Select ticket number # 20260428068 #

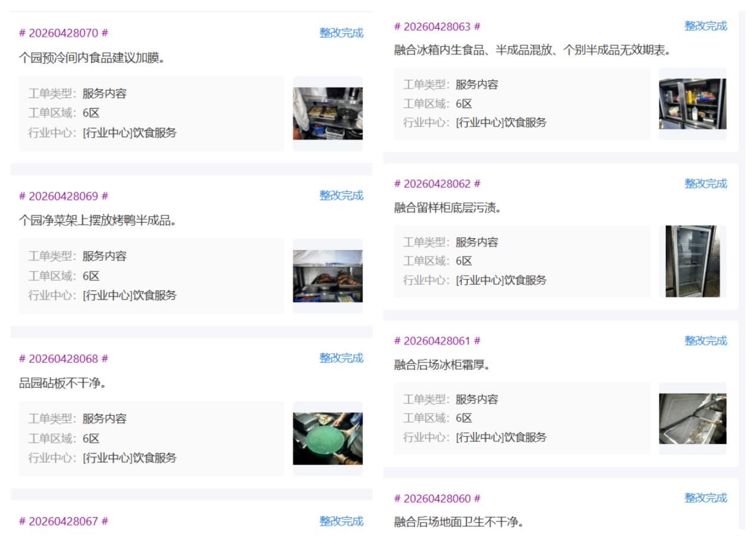tap(64, 359)
